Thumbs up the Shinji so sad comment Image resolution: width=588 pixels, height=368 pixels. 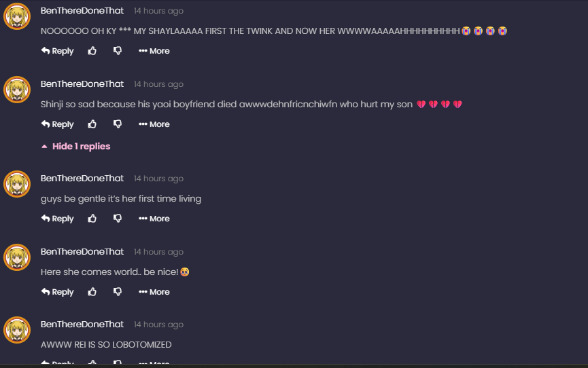tap(92, 124)
